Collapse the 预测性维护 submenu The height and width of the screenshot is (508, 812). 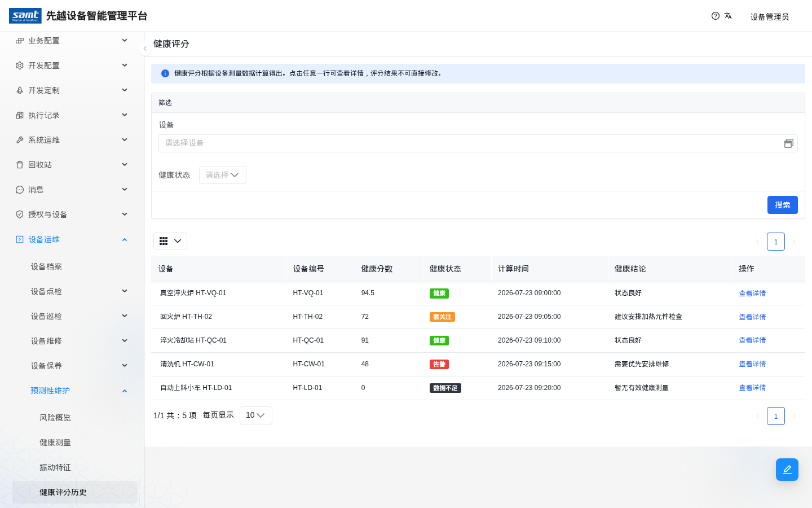click(x=125, y=391)
